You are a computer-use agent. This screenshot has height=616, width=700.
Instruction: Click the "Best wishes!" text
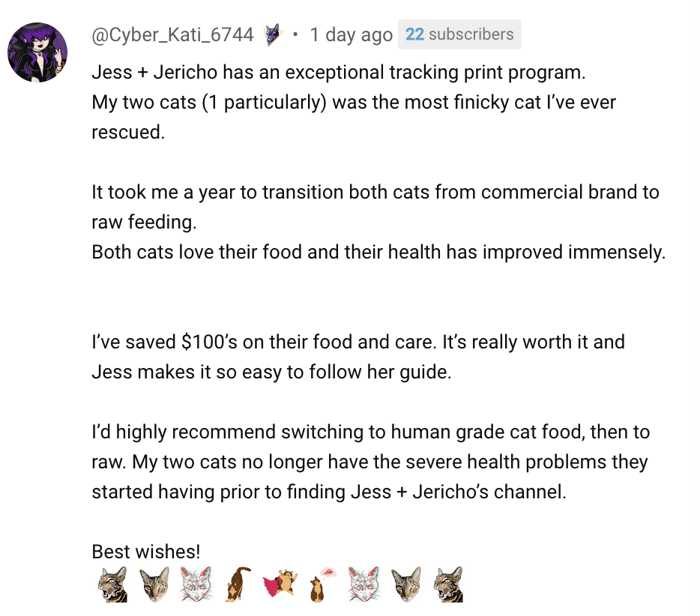[146, 552]
